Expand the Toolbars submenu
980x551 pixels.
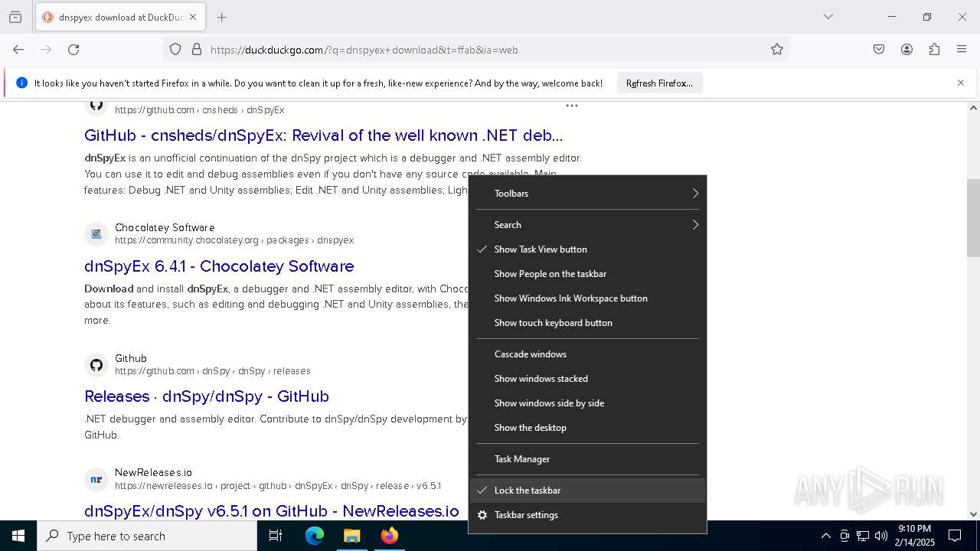point(587,194)
